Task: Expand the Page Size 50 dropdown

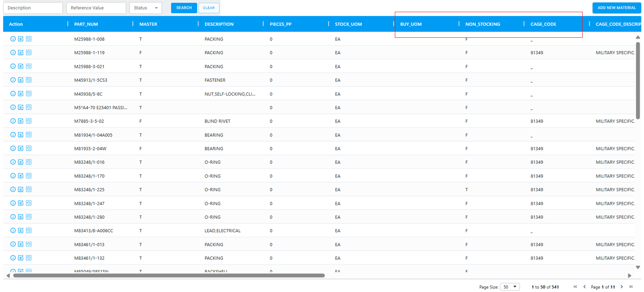Action: click(x=510, y=287)
